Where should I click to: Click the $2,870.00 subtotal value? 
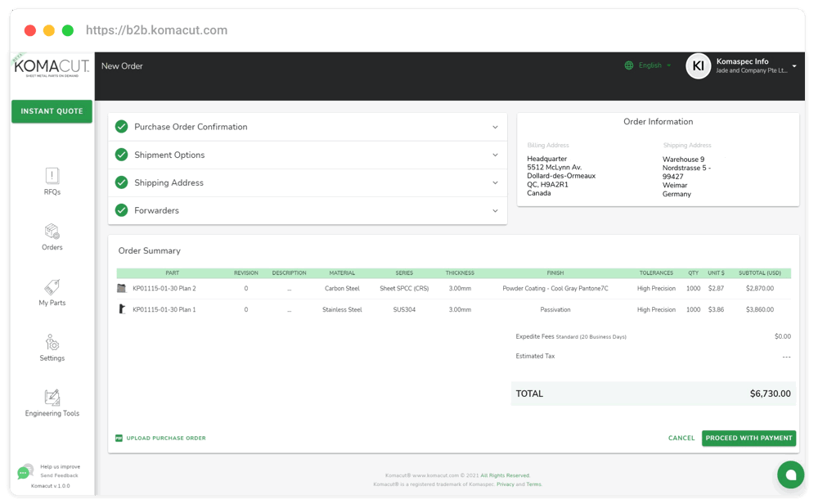tap(760, 289)
